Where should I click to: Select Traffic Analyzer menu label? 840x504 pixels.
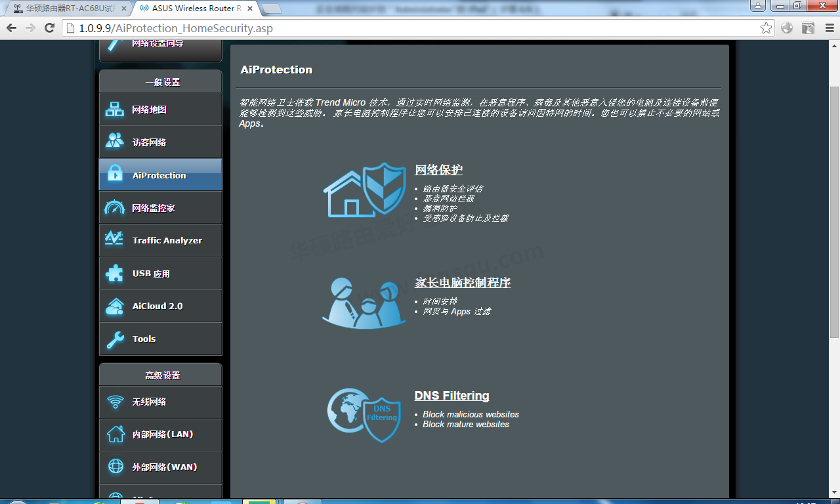[x=167, y=240]
